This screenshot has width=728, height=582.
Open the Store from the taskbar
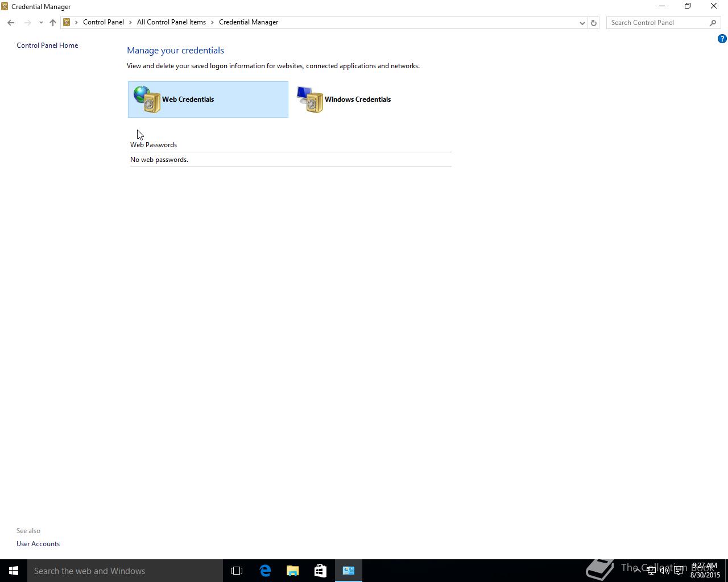(320, 571)
